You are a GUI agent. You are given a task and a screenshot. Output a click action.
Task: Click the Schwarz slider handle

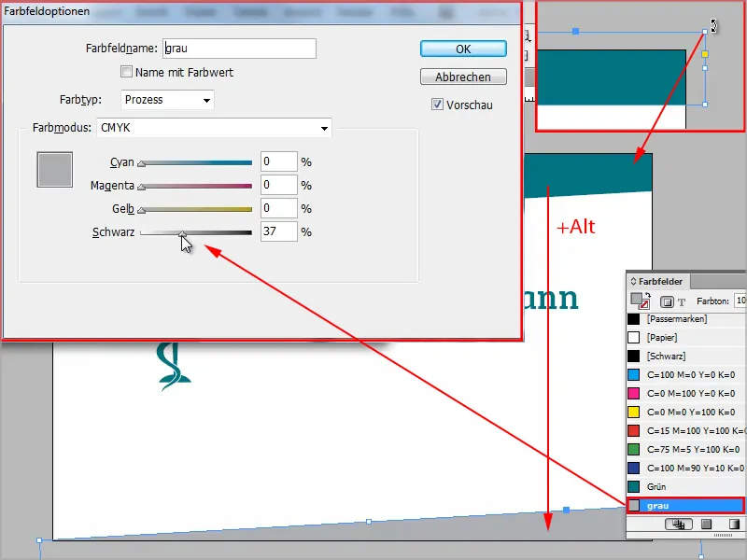tap(182, 232)
